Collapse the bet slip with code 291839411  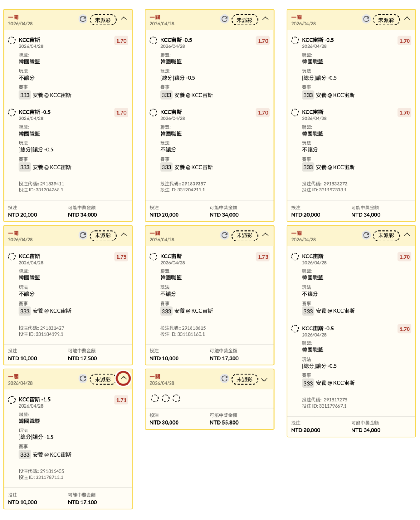(124, 19)
